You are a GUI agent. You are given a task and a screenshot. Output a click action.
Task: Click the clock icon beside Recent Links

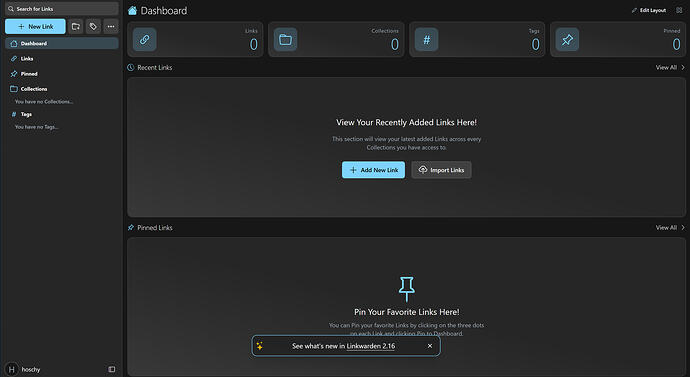pyautogui.click(x=131, y=67)
